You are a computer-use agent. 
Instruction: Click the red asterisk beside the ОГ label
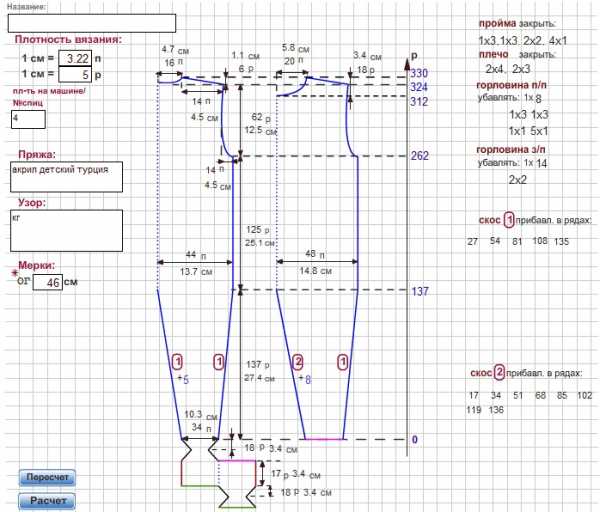pos(14,273)
